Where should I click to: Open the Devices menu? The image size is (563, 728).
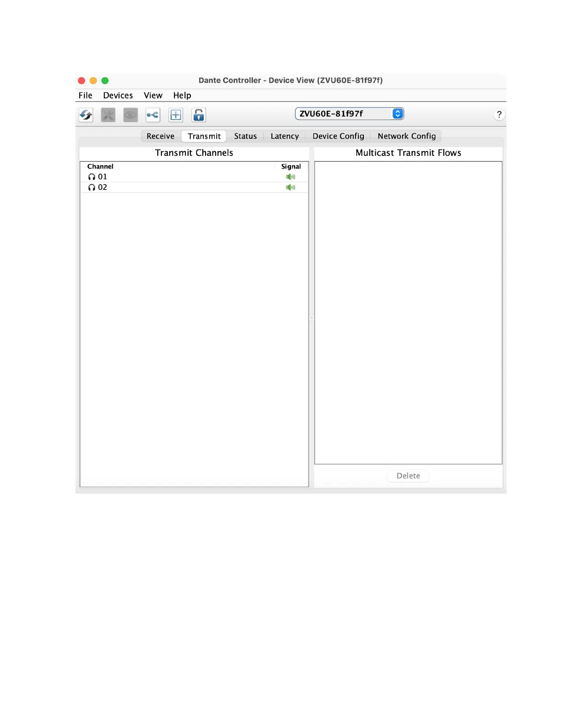(x=118, y=96)
